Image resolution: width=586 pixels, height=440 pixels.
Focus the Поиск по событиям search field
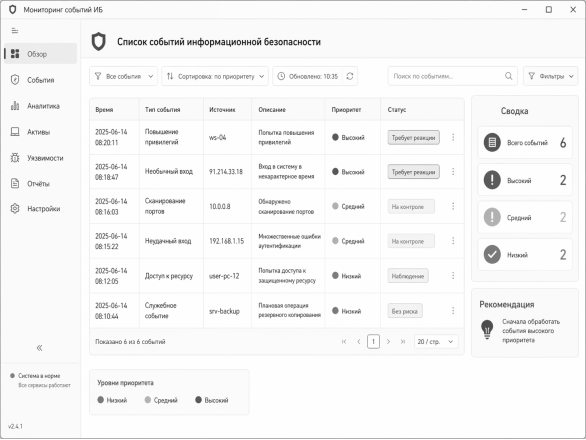click(x=453, y=76)
